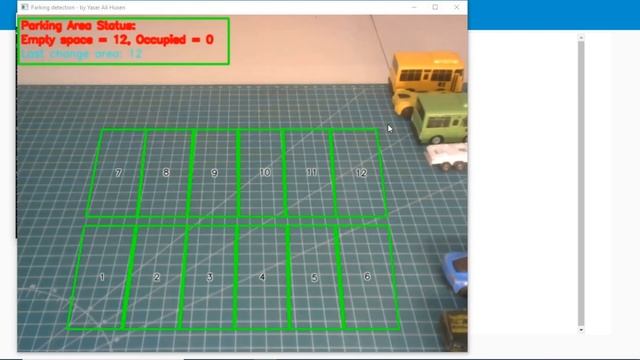
Task: Click the vertical scrollbar thumb on the right
Action: coord(581,183)
